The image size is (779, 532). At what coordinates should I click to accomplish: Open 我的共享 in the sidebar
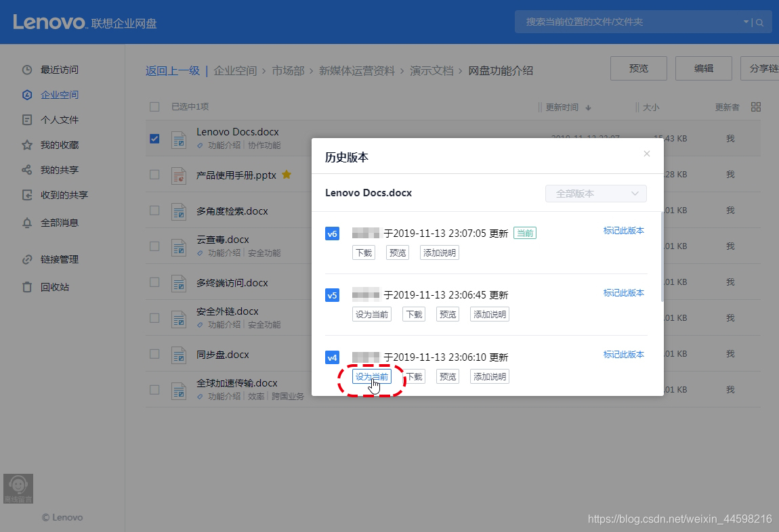point(50,170)
